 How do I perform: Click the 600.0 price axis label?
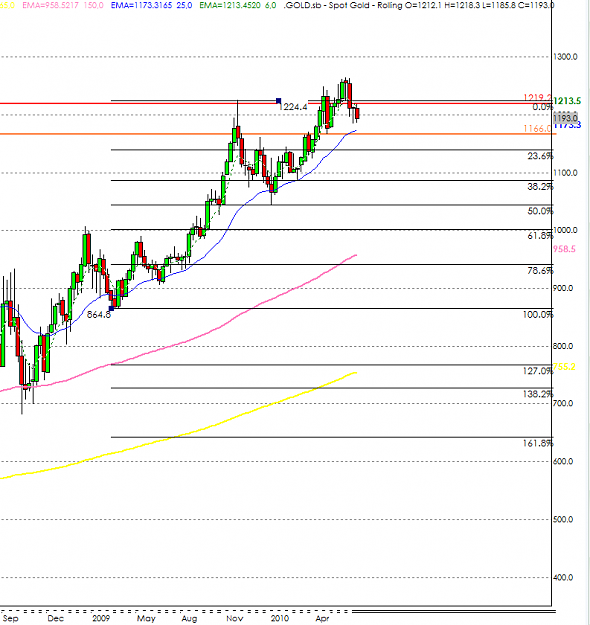coord(563,461)
